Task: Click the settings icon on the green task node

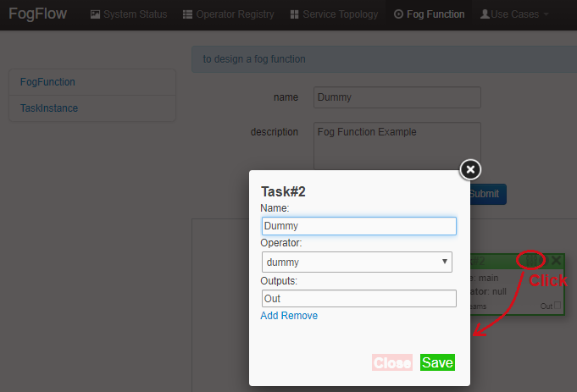Action: point(531,261)
